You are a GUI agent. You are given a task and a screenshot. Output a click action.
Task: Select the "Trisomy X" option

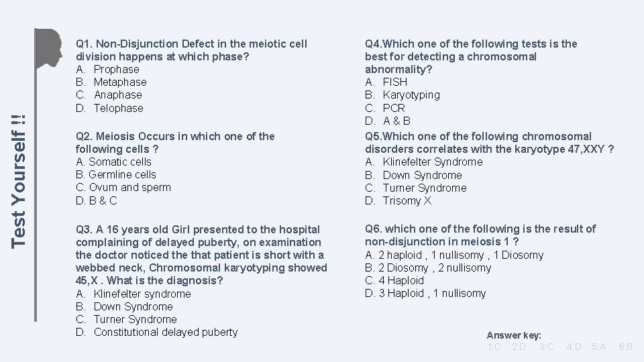pyautogui.click(x=407, y=200)
